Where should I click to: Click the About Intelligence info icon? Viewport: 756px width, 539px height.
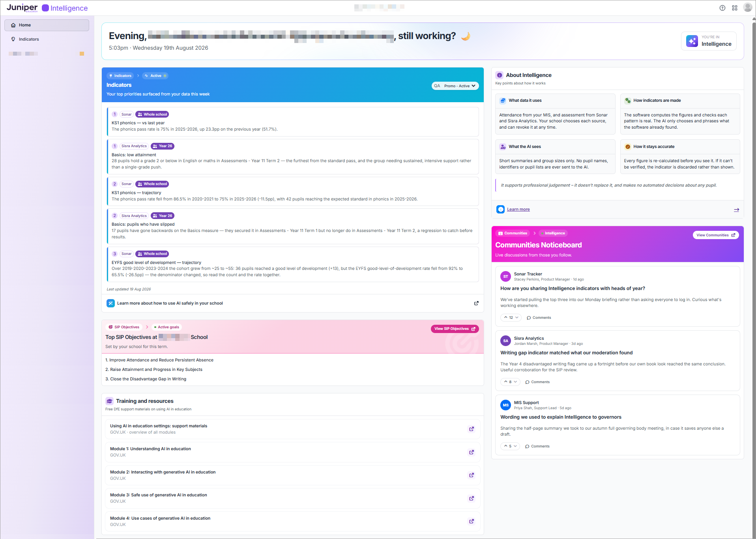coord(500,75)
